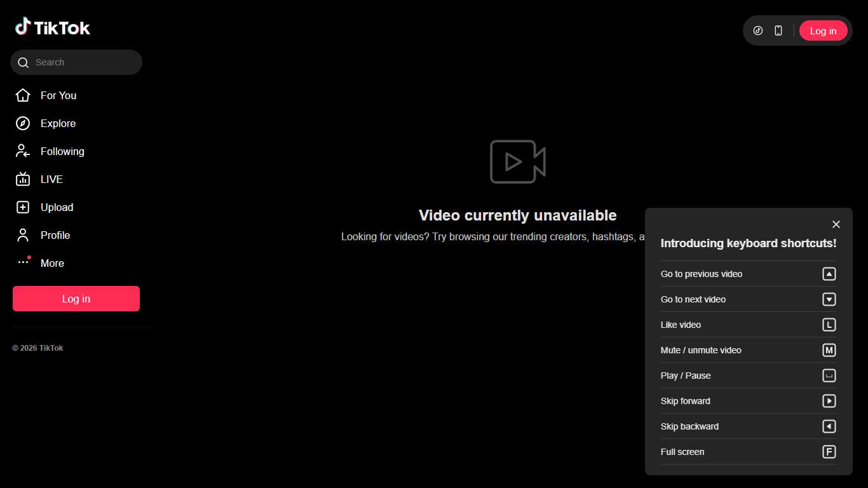Close the keyboard shortcuts popup
This screenshot has height=488, width=868.
(x=836, y=224)
